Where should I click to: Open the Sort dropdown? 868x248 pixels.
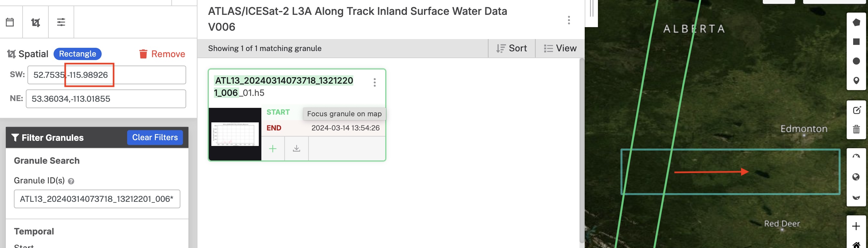(511, 48)
